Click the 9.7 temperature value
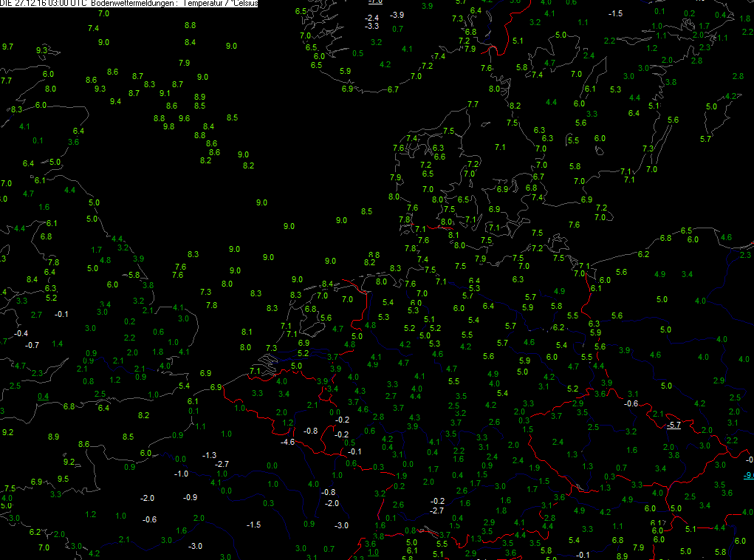Viewport: 754px width, 560px height. coord(7,47)
